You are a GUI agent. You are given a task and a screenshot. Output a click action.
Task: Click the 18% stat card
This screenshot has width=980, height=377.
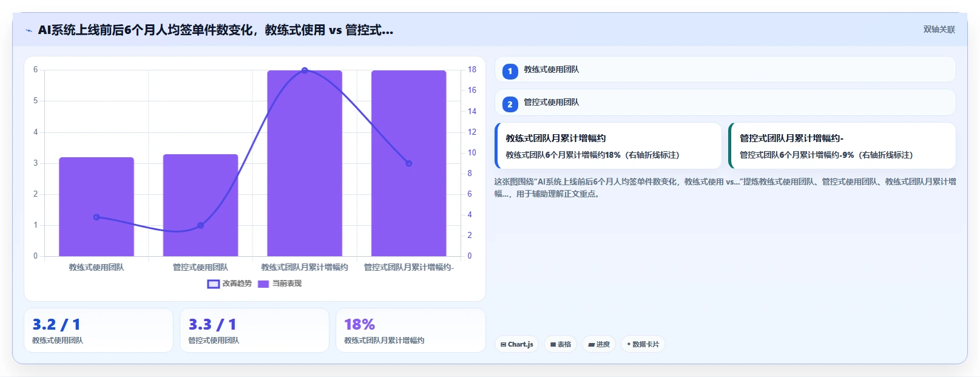[x=411, y=330]
